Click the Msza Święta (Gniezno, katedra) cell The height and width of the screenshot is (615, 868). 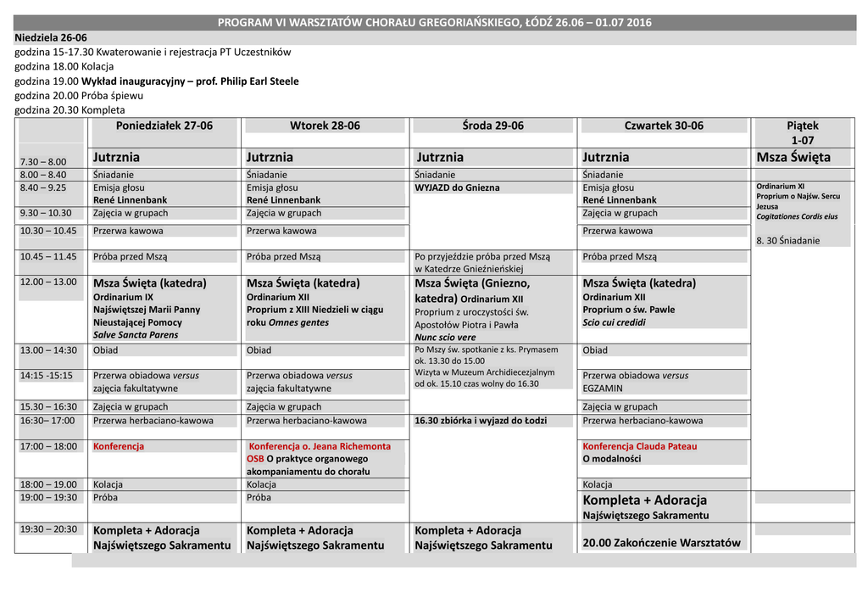472,290
